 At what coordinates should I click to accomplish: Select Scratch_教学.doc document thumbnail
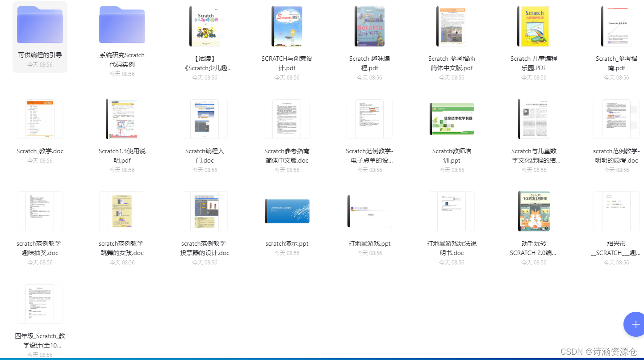[x=40, y=119]
